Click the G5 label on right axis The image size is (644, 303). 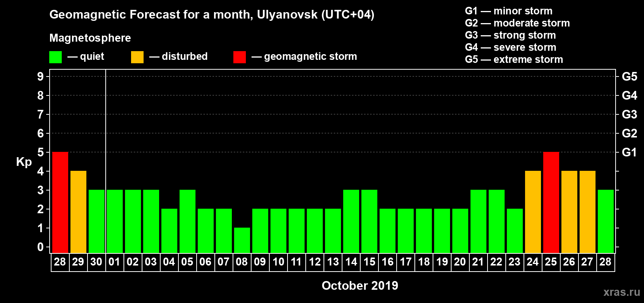630,77
